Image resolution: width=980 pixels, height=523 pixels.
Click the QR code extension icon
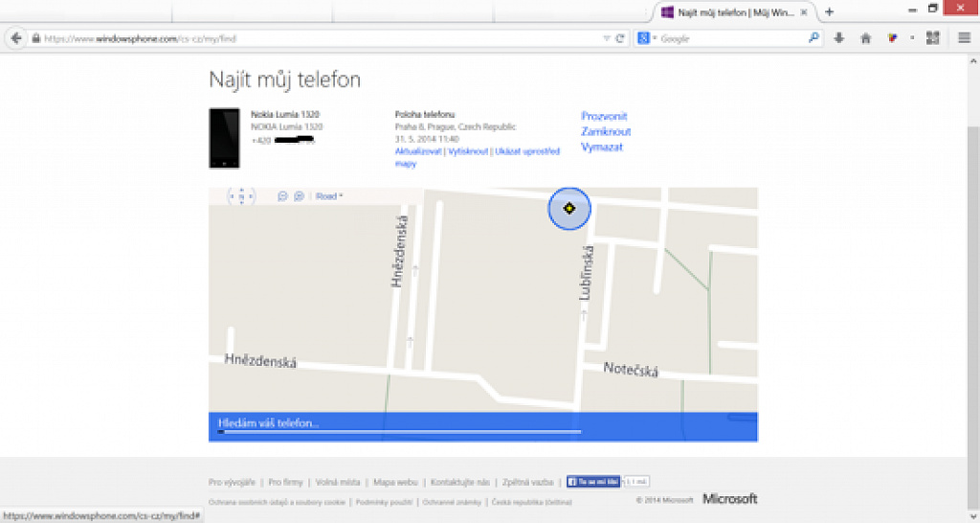(932, 38)
